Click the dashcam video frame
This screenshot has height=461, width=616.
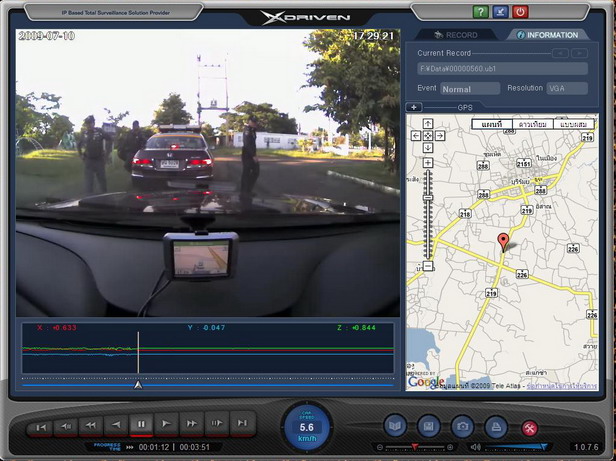(x=208, y=173)
